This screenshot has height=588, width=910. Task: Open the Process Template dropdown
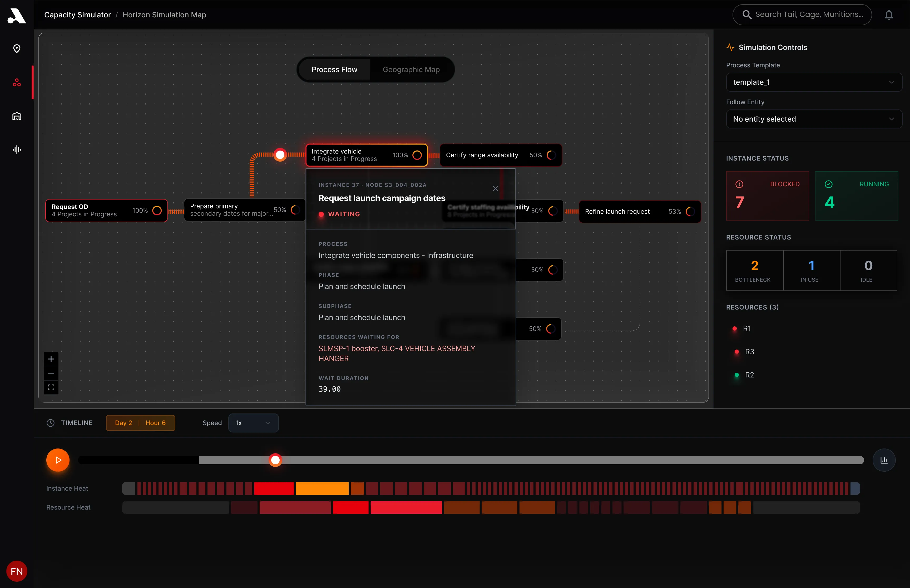(814, 82)
